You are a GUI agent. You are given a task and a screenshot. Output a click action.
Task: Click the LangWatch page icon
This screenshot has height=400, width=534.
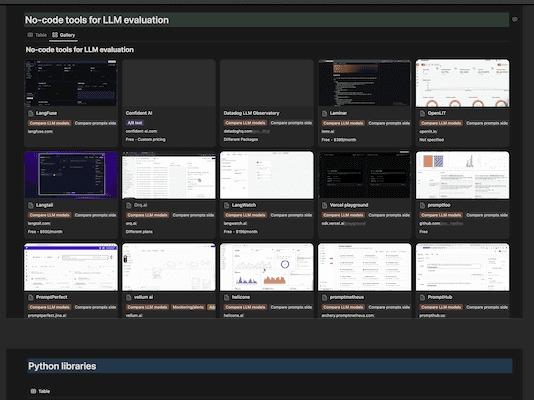click(x=227, y=205)
